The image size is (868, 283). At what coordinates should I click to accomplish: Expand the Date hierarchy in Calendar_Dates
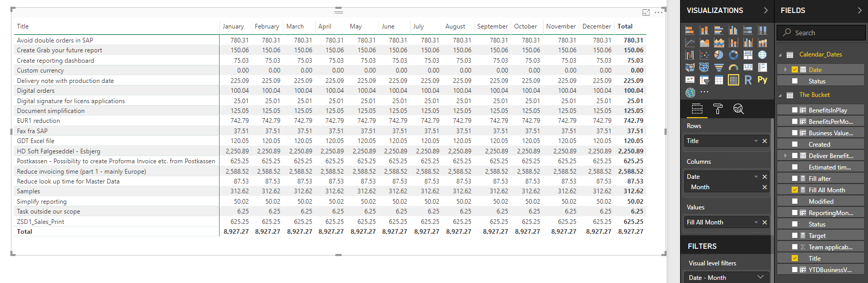(785, 69)
